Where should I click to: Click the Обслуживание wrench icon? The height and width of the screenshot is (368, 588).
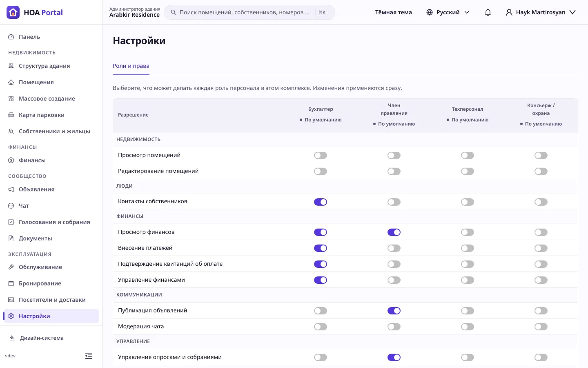(11, 267)
